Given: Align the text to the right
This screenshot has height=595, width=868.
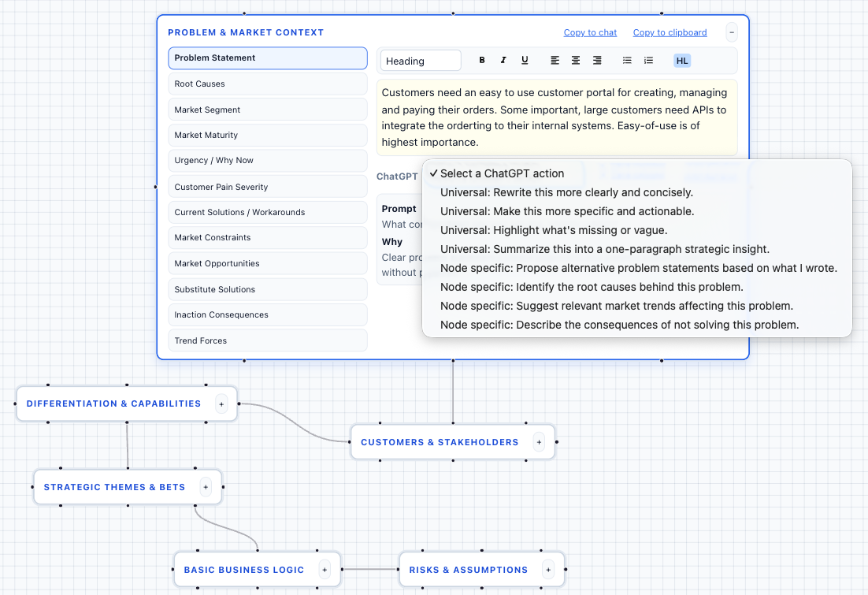Looking at the screenshot, I should (x=597, y=60).
